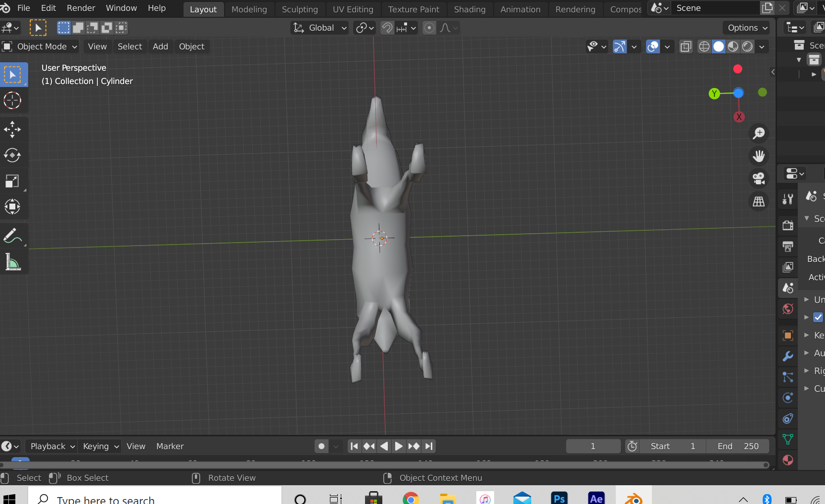Click the current frame number field

click(594, 446)
